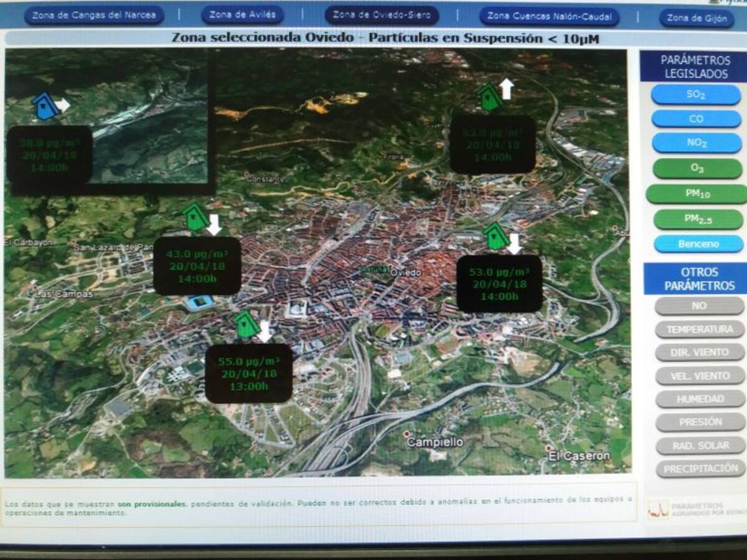Select green station icon above 53.0 µg/m³ reading
The height and width of the screenshot is (560, 747).
point(496,236)
